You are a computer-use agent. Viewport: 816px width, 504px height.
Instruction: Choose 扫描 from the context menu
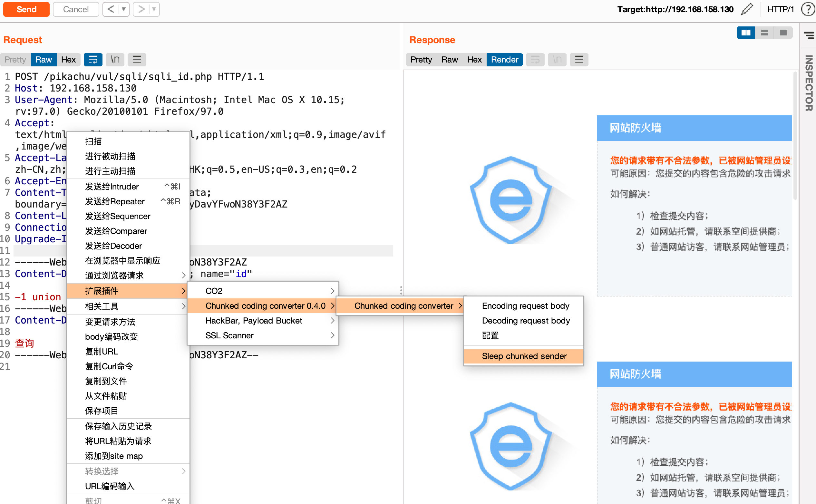pos(128,141)
